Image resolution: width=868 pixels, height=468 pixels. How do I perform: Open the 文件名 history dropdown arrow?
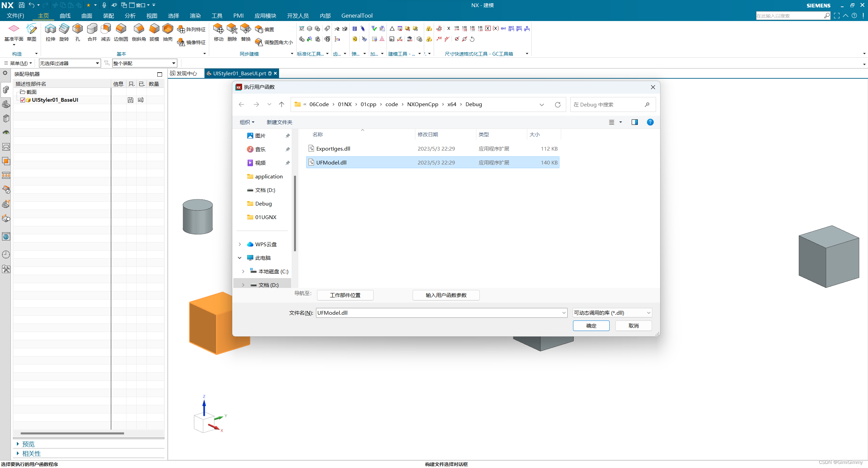pyautogui.click(x=564, y=313)
